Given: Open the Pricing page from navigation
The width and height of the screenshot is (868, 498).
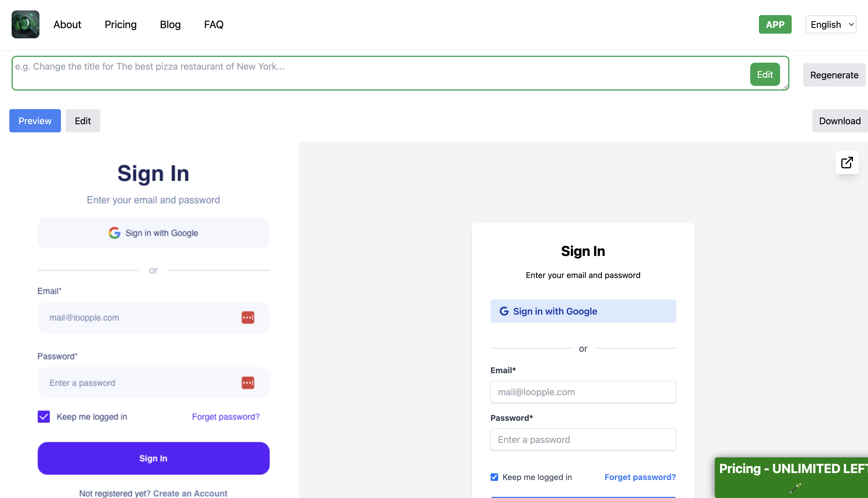Looking at the screenshot, I should pyautogui.click(x=120, y=25).
